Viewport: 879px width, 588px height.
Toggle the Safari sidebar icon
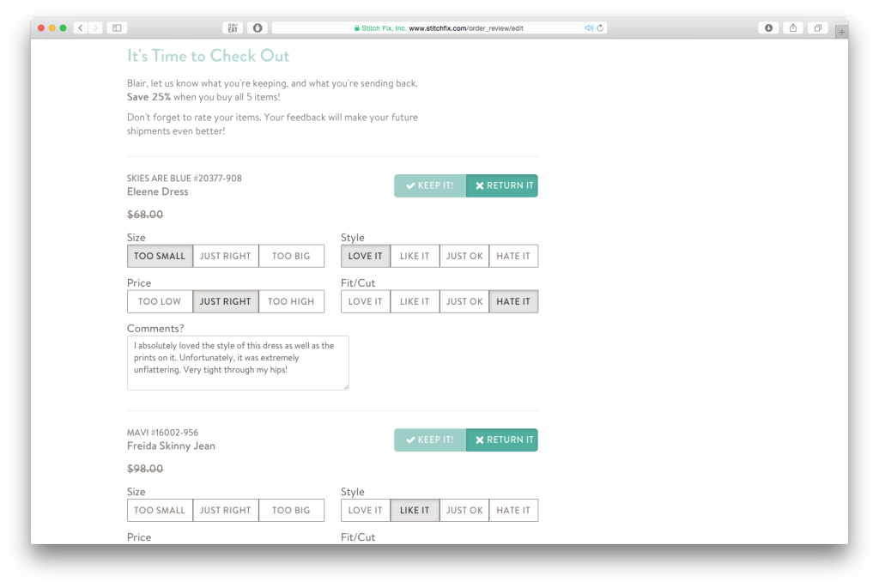(x=117, y=28)
